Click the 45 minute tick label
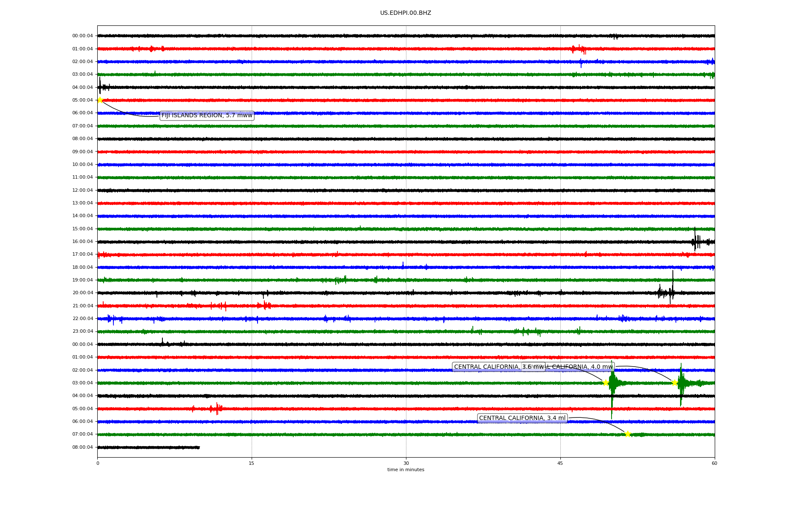Image resolution: width=812 pixels, height=508 pixels. pos(560,463)
